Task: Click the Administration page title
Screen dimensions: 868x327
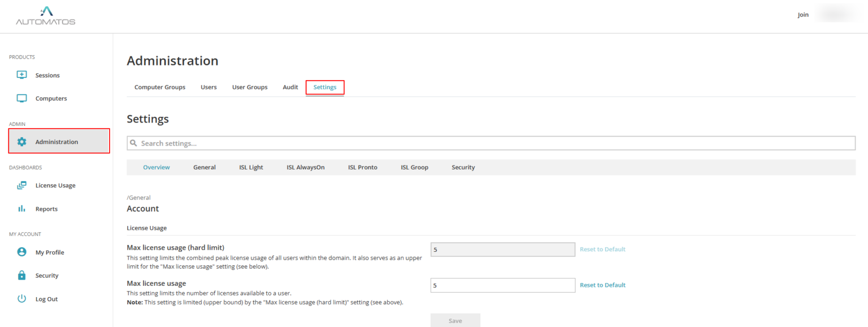Action: tap(172, 60)
